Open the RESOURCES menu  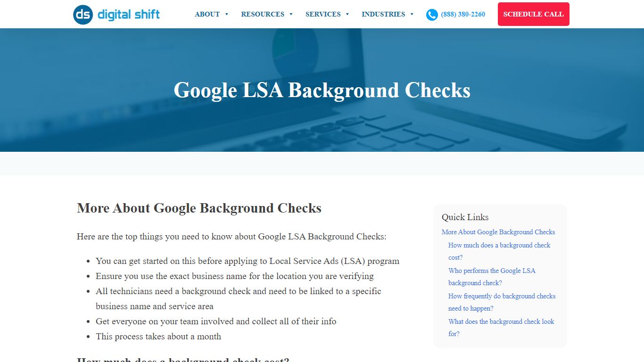pyautogui.click(x=263, y=14)
